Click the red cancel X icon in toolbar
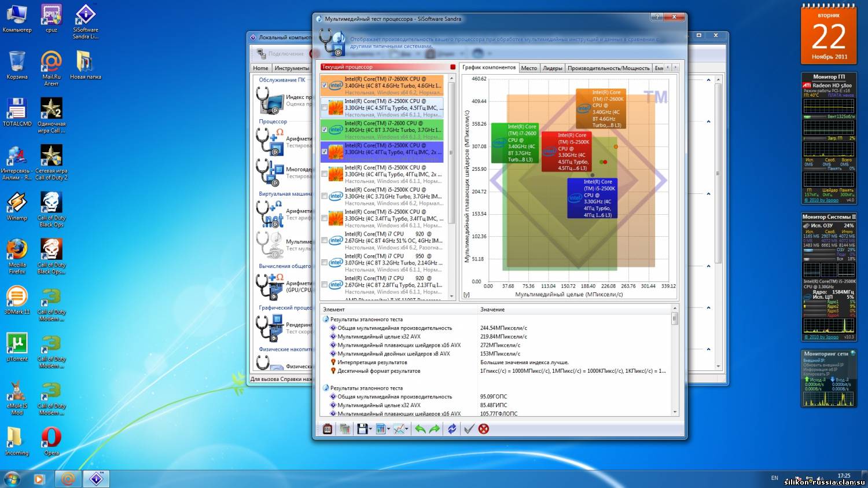This screenshot has height=488, width=868. [x=484, y=429]
